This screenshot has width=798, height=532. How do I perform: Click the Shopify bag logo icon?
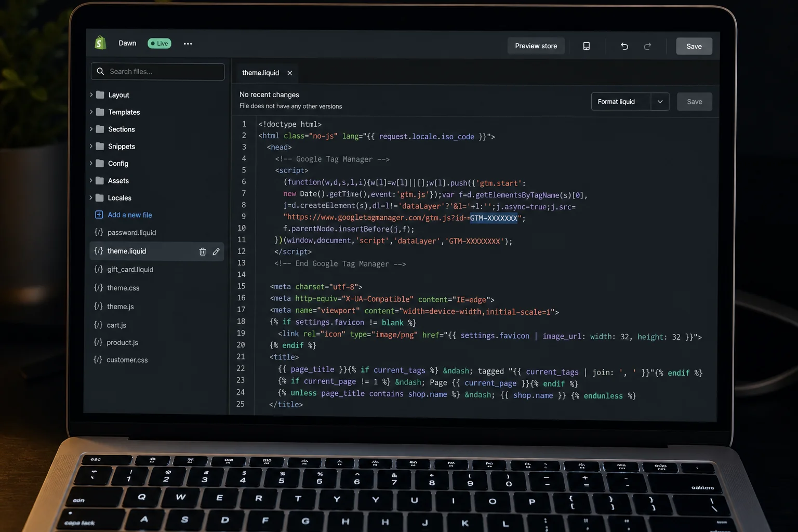coord(100,43)
